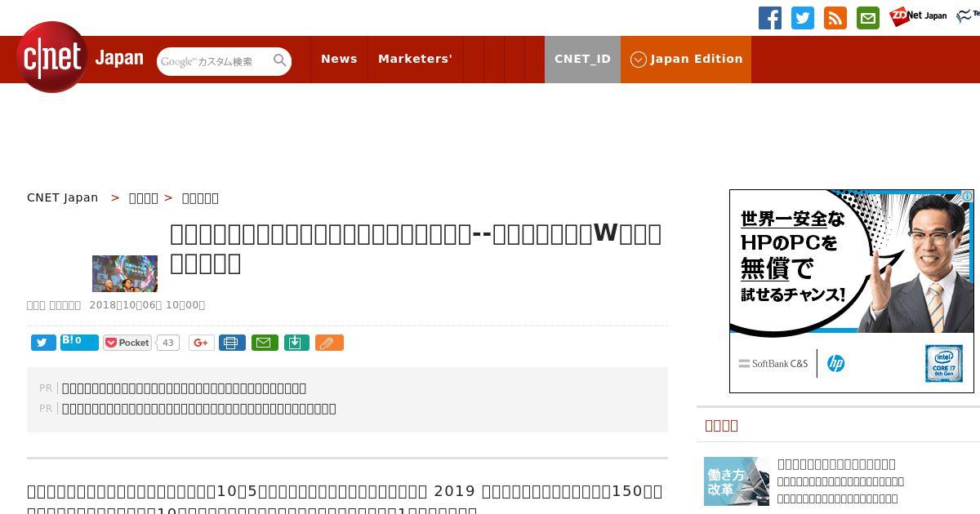Open the ZDNet Japan logo link
The image size is (980, 514).
click(x=918, y=16)
